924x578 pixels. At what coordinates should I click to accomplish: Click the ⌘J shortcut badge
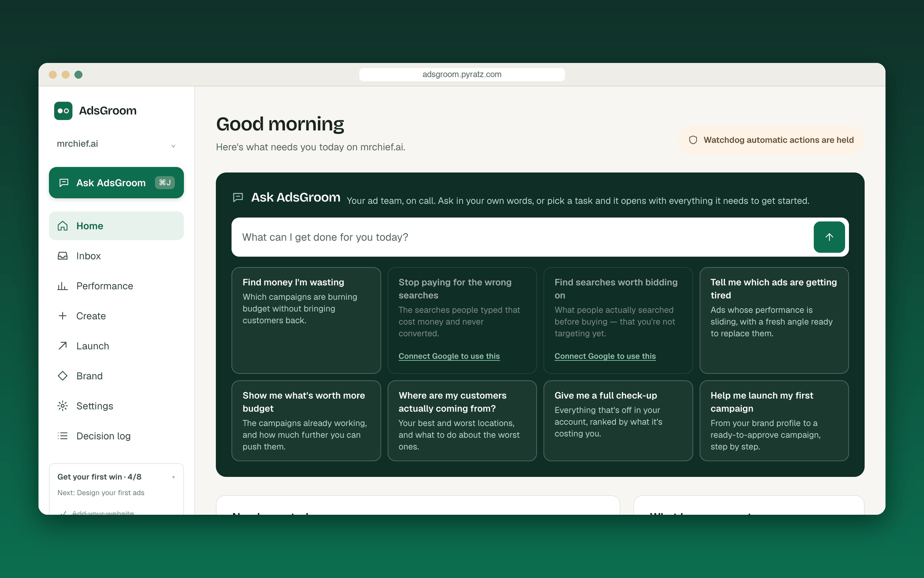165,183
